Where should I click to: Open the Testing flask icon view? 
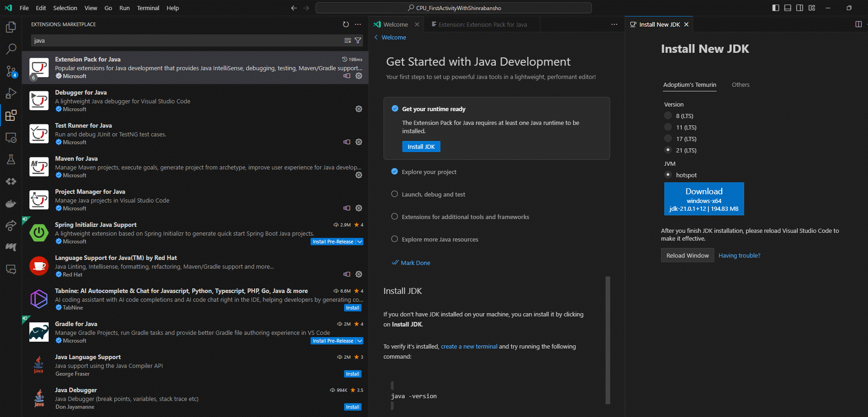pos(11,159)
